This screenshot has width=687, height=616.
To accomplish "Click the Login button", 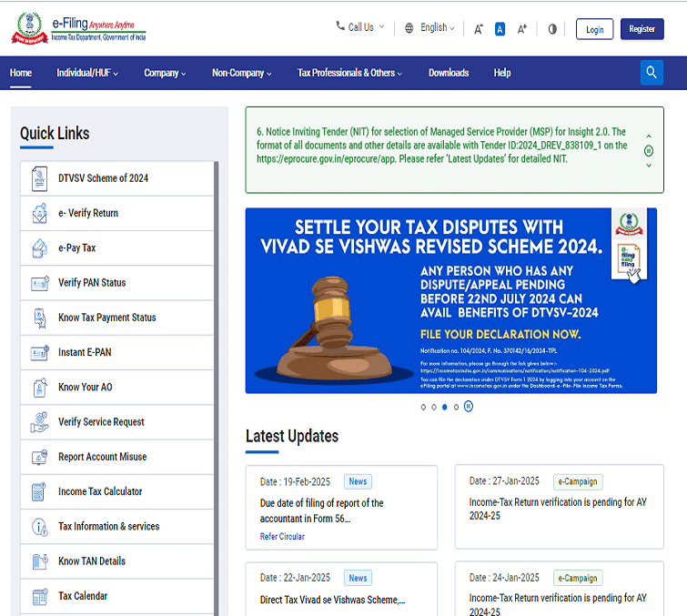I will point(594,29).
